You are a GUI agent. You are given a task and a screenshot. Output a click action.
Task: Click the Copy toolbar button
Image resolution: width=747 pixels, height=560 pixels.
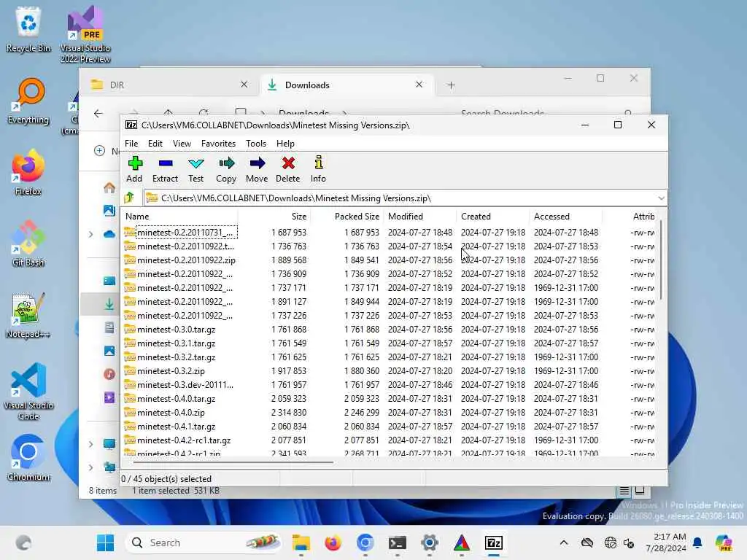[226, 169]
